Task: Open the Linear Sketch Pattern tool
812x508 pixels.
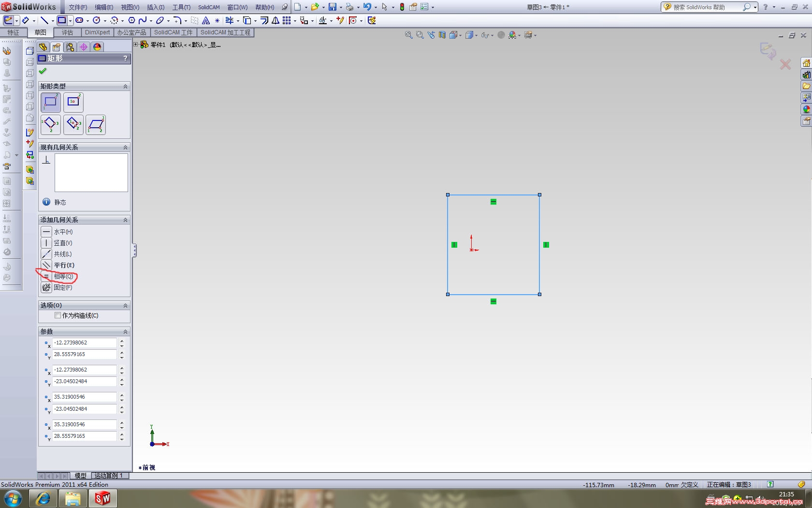Action: (287, 20)
